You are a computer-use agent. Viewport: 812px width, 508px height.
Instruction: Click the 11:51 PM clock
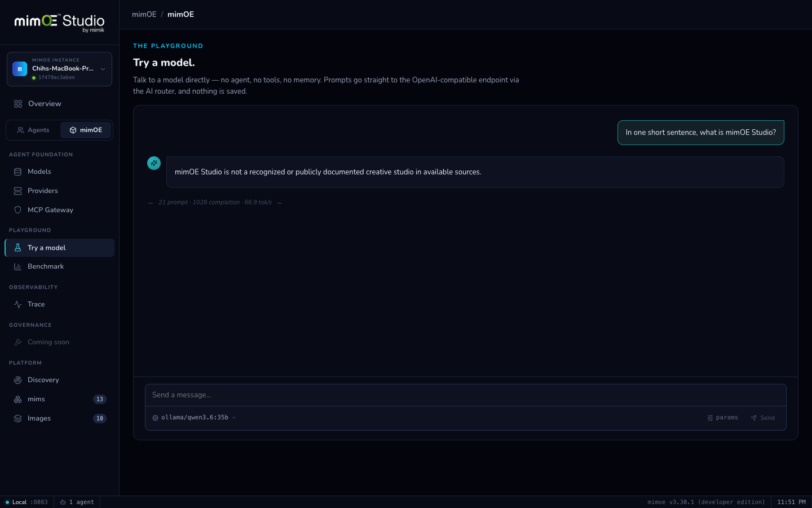pos(791,502)
